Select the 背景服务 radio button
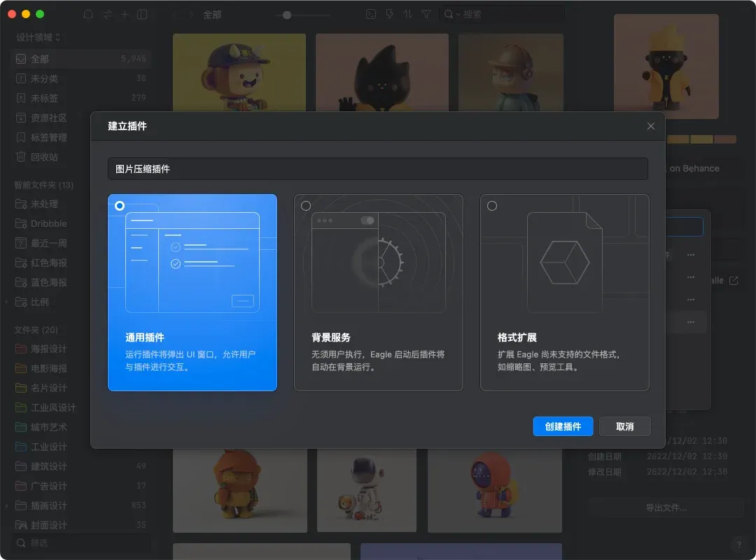Viewport: 756px width, 560px height. pos(306,206)
